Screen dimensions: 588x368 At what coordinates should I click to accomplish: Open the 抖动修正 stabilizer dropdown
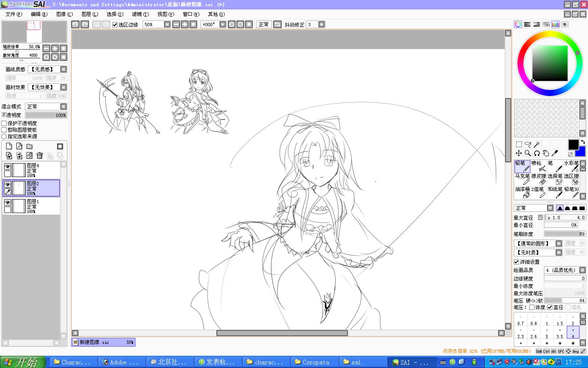(x=321, y=25)
